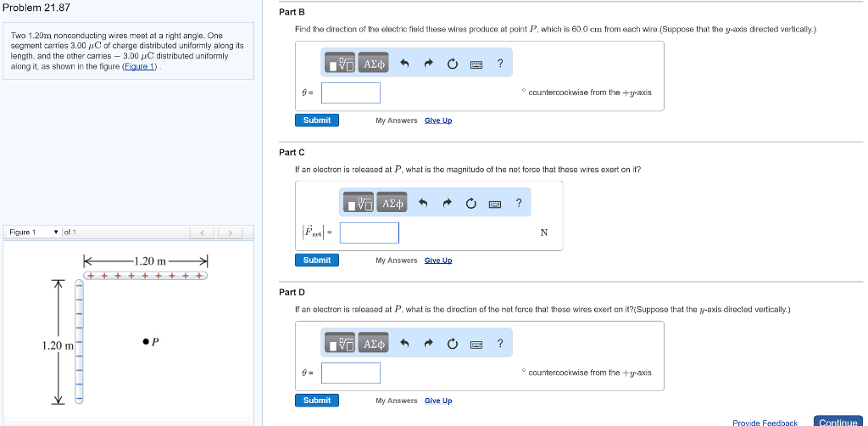Click Give Up link for Part C

pyautogui.click(x=438, y=261)
